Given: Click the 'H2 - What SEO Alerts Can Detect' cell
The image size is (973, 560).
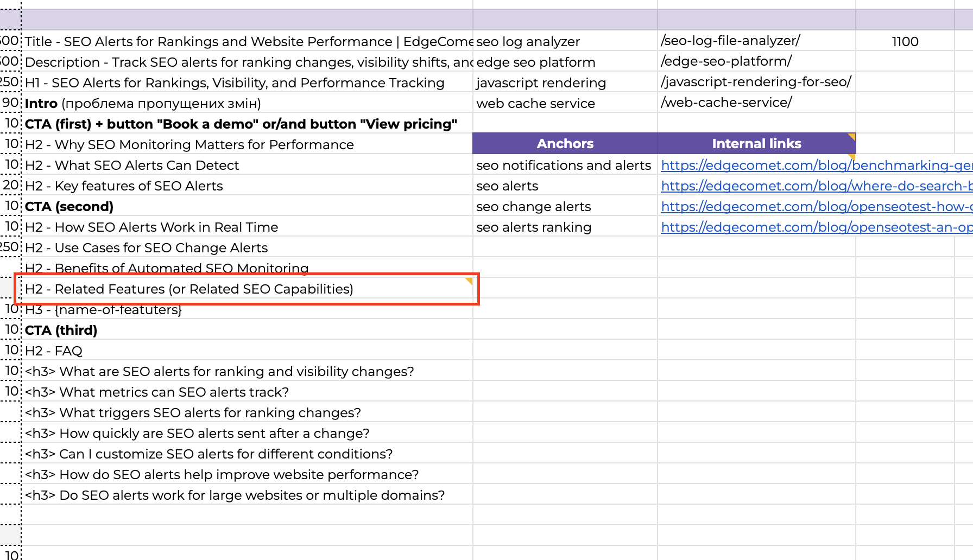Looking at the screenshot, I should pyautogui.click(x=247, y=165).
